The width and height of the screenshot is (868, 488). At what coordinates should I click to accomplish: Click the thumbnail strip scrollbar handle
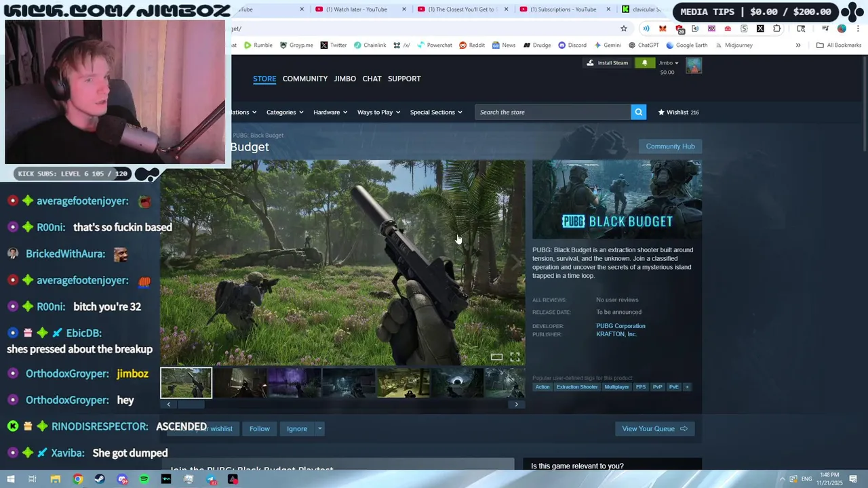[x=191, y=405]
